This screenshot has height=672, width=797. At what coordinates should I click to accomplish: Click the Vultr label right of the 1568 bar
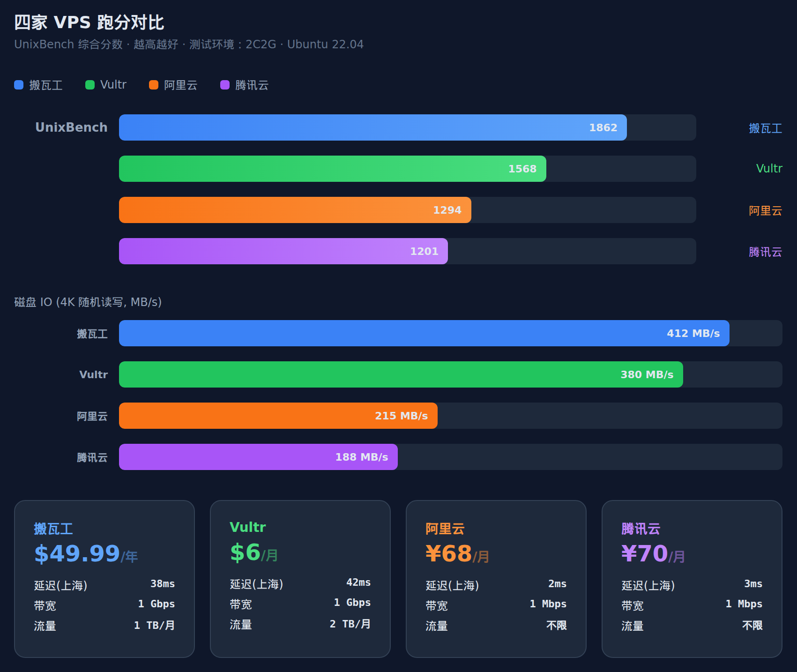coord(769,169)
